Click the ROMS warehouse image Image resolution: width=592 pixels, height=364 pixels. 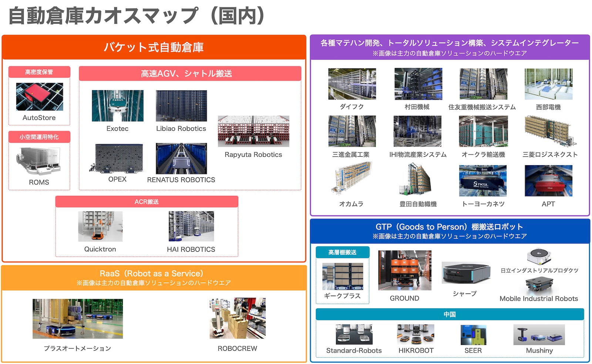click(x=38, y=161)
